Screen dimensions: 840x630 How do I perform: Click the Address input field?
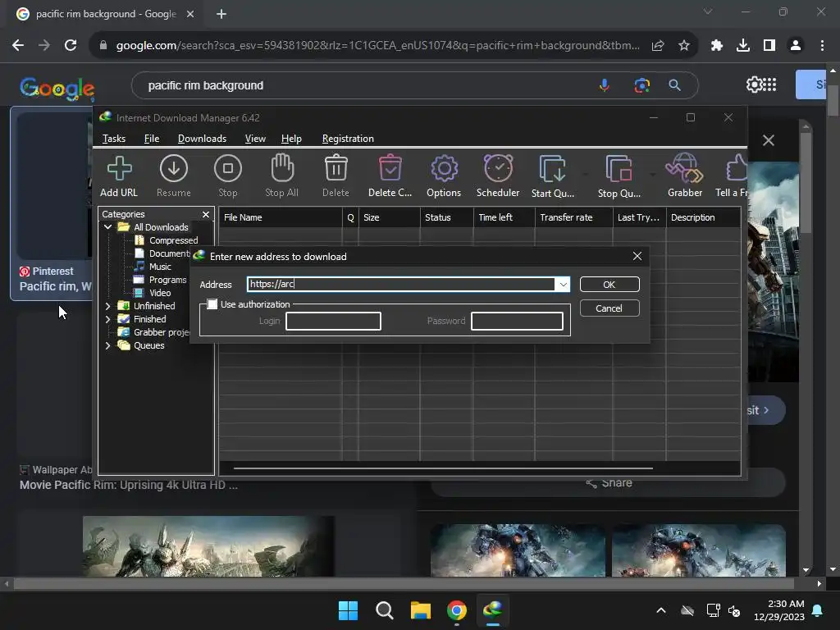coord(401,285)
